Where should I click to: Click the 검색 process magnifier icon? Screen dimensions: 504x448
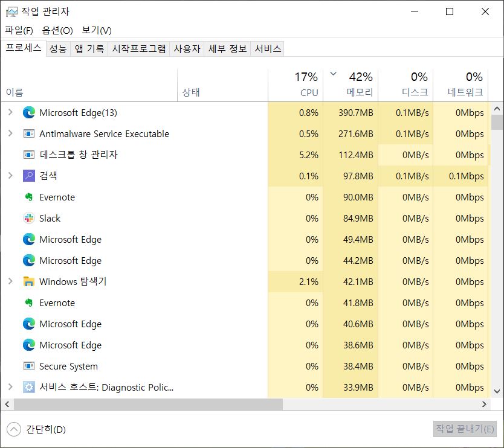coord(28,176)
